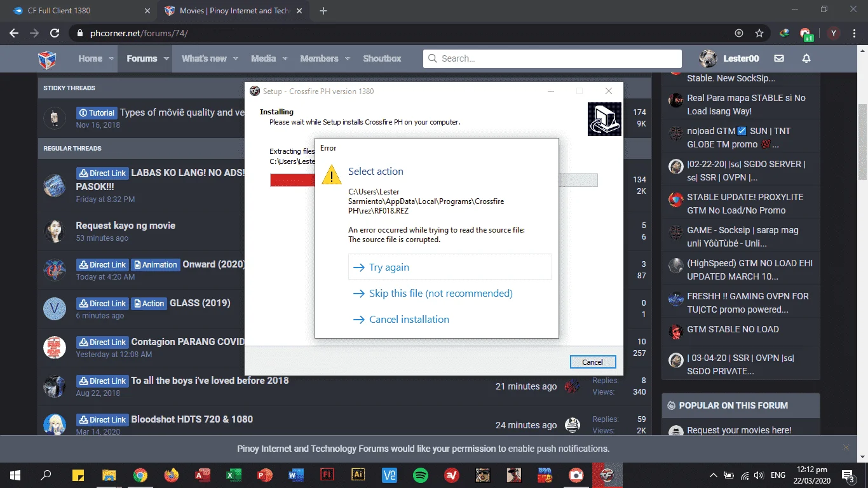The width and height of the screenshot is (868, 488).
Task: Open Onward (2020) thread
Action: point(214,264)
